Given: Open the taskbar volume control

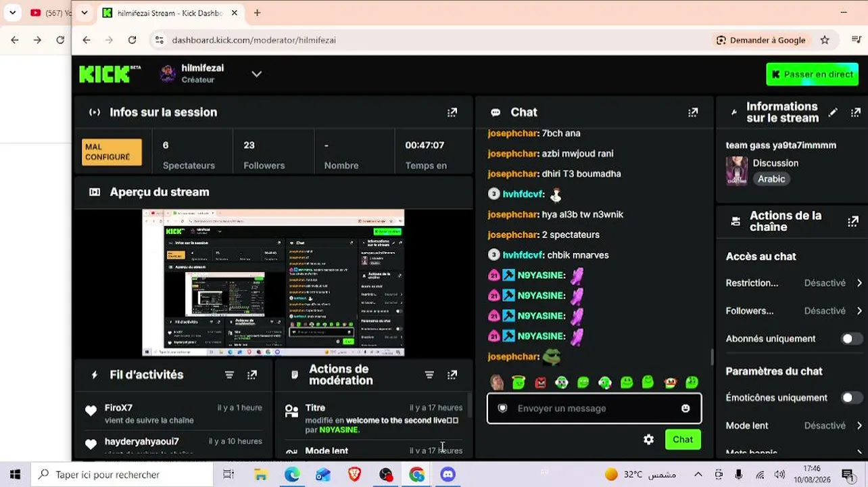Looking at the screenshot, I should [779, 475].
